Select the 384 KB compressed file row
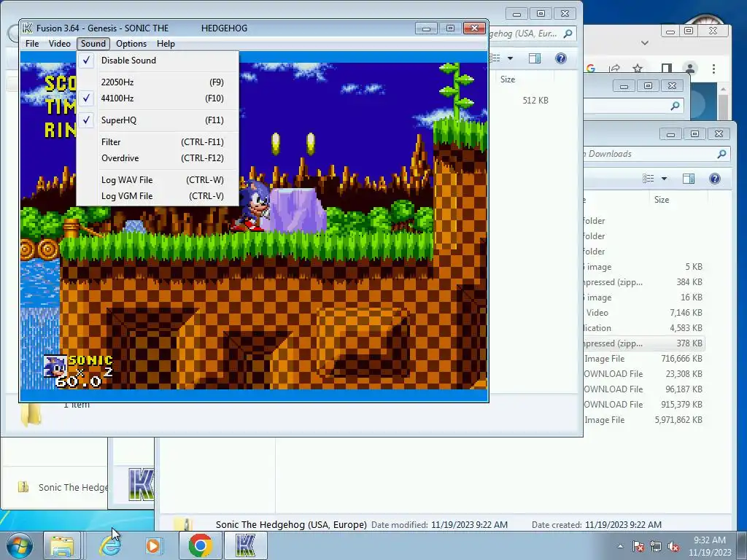The width and height of the screenshot is (747, 560). pyautogui.click(x=643, y=282)
